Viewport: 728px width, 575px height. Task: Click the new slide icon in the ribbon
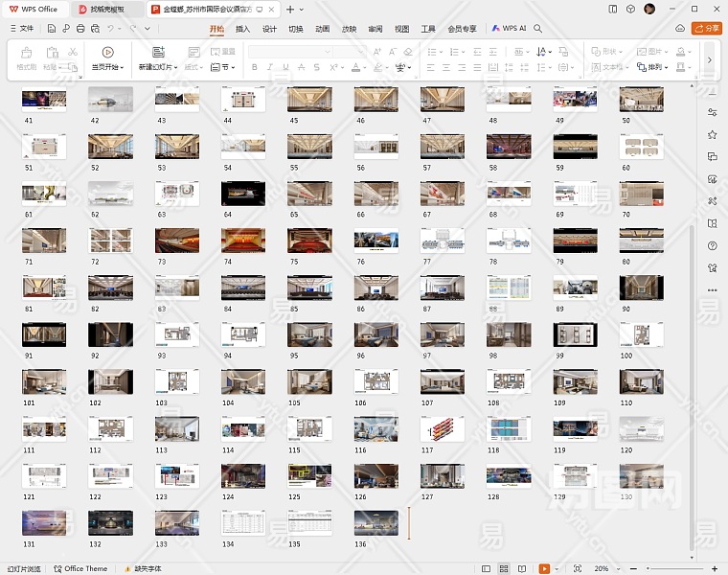point(157,52)
